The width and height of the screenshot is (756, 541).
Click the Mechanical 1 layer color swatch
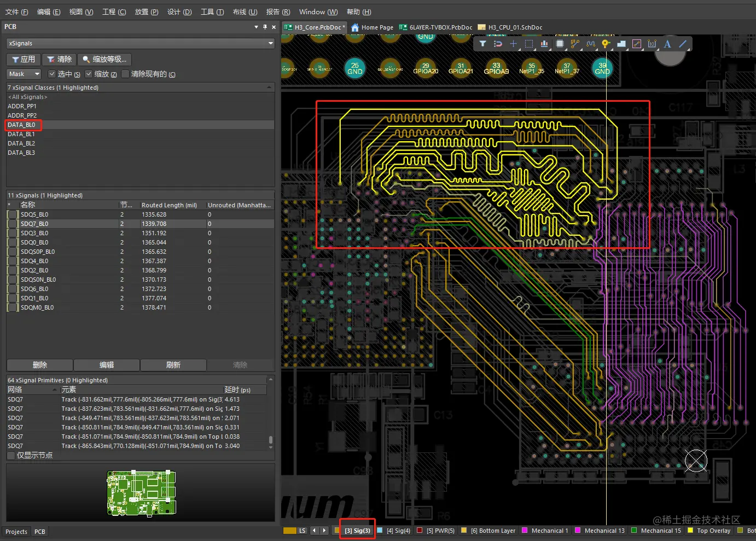click(x=525, y=531)
